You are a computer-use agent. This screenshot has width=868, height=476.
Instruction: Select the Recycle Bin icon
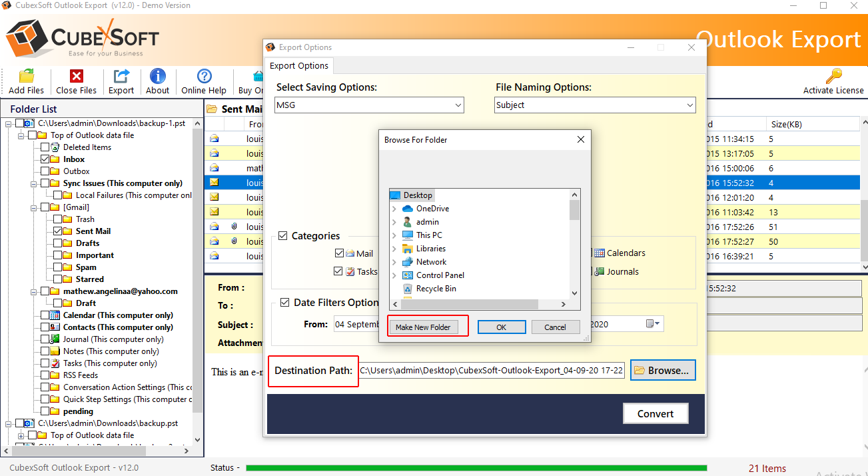click(x=408, y=289)
